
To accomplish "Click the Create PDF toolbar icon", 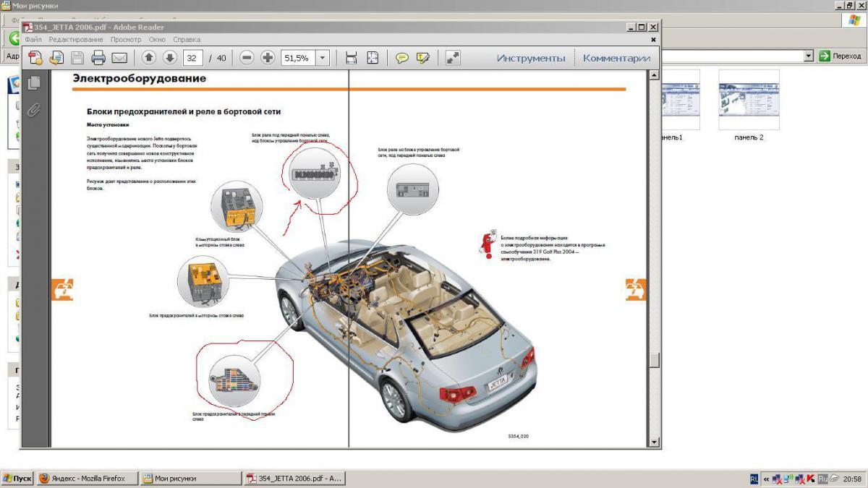I will pos(35,58).
